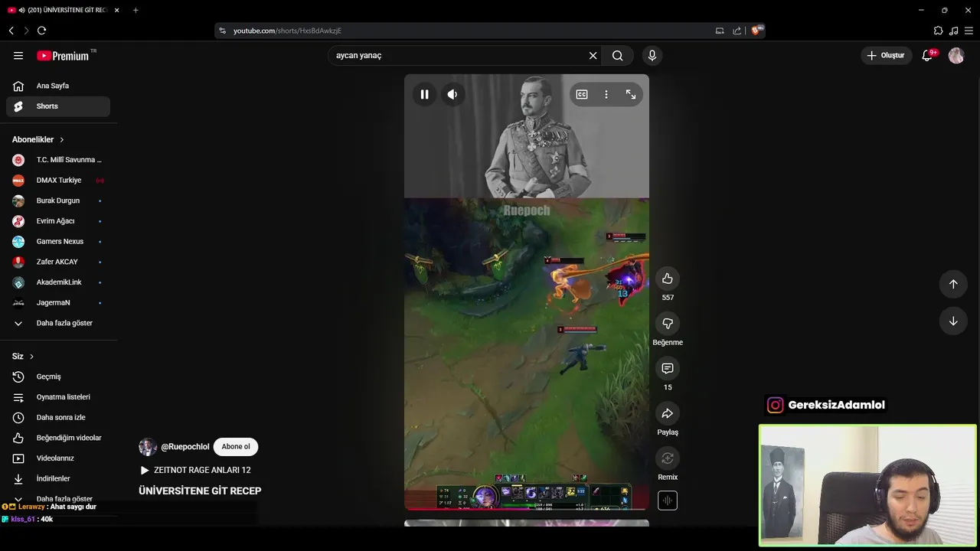
Task: Share the page from the address bar
Action: coord(737,31)
